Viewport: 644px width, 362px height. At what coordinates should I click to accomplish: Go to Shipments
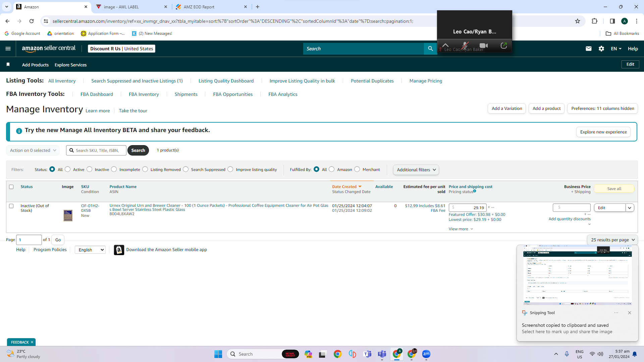tap(186, 94)
